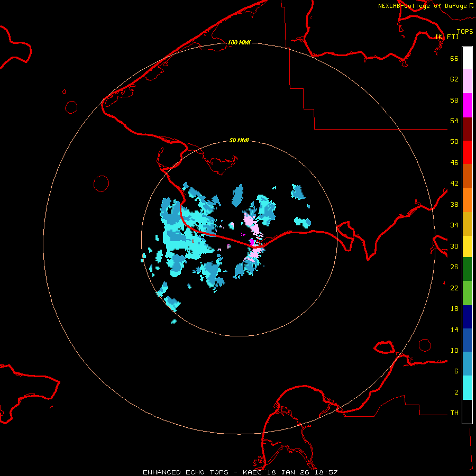
Task: Click the "18:57" timestamp in the caption
Action: point(326,472)
